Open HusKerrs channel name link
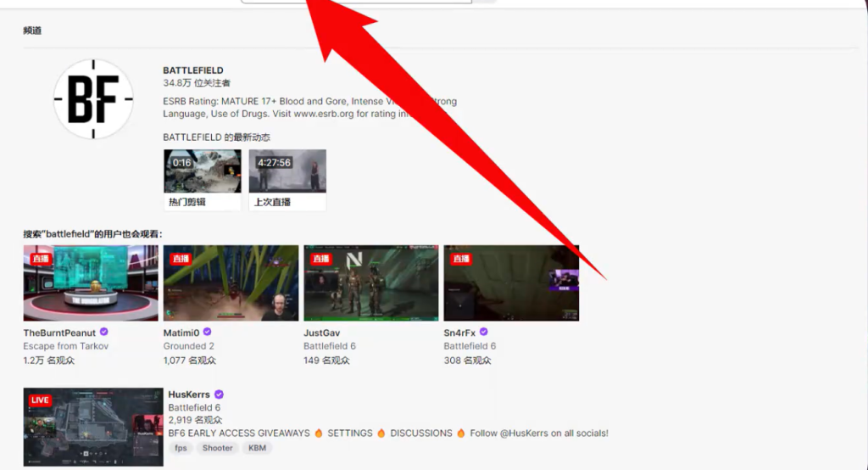Viewport: 868px width, 470px height. (189, 394)
